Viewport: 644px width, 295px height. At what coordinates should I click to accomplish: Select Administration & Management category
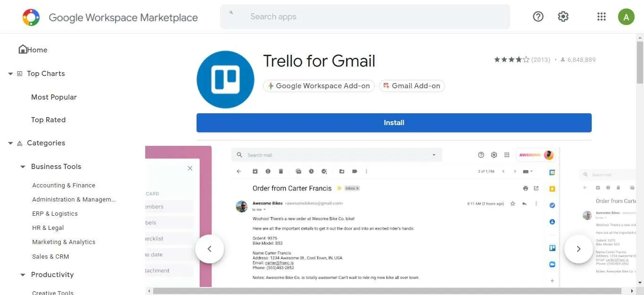(x=74, y=200)
